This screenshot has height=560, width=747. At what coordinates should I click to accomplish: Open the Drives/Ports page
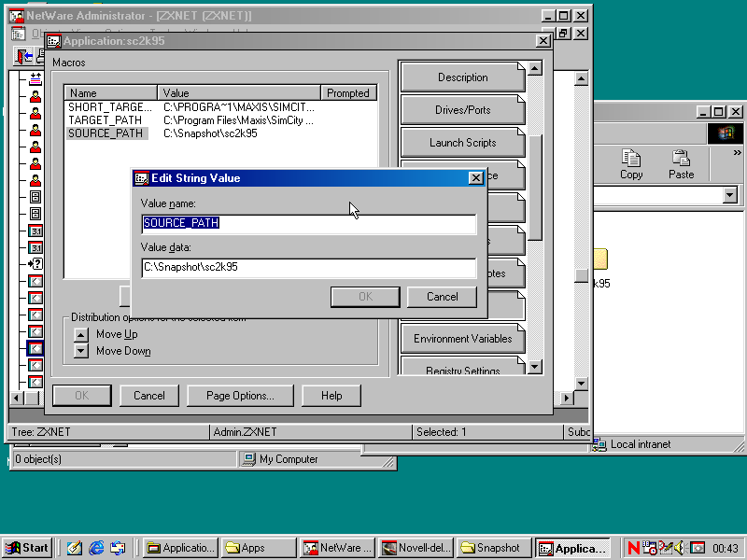[462, 110]
